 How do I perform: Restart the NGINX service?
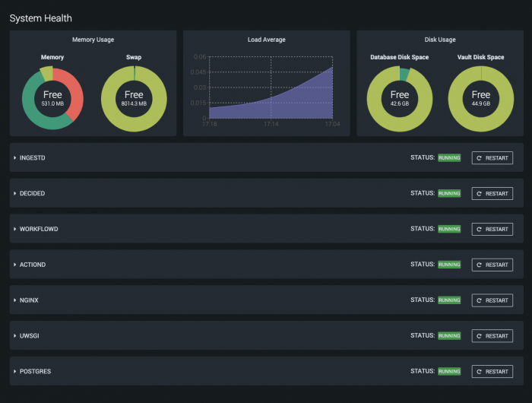pos(492,300)
